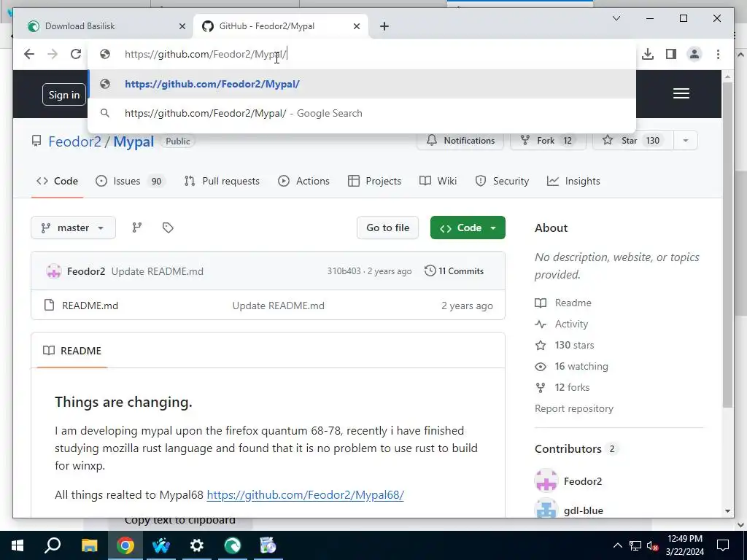The width and height of the screenshot is (747, 560).
Task: Expand the Star lists dropdown arrow
Action: [x=686, y=141]
